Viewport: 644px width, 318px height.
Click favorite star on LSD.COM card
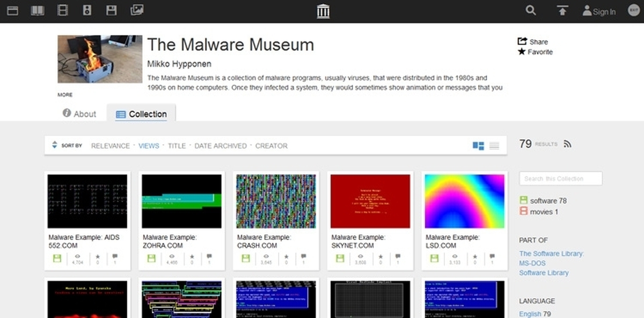(x=474, y=256)
